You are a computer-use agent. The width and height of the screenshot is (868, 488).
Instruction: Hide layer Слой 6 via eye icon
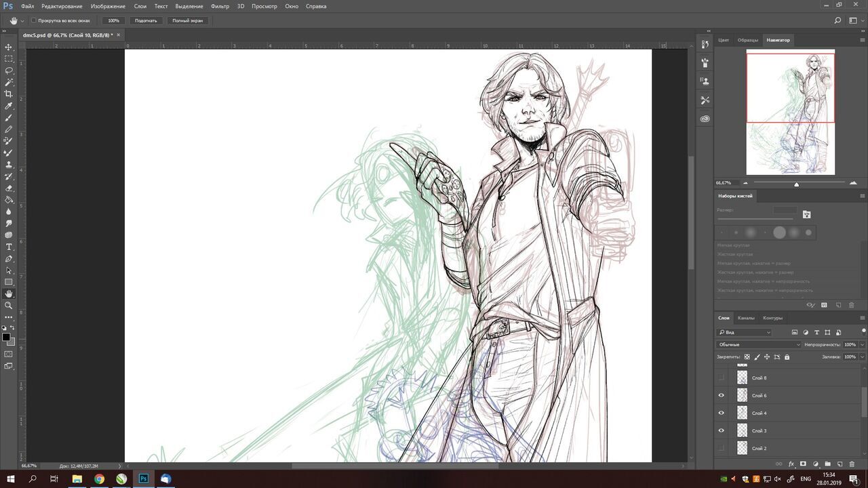[722, 395]
